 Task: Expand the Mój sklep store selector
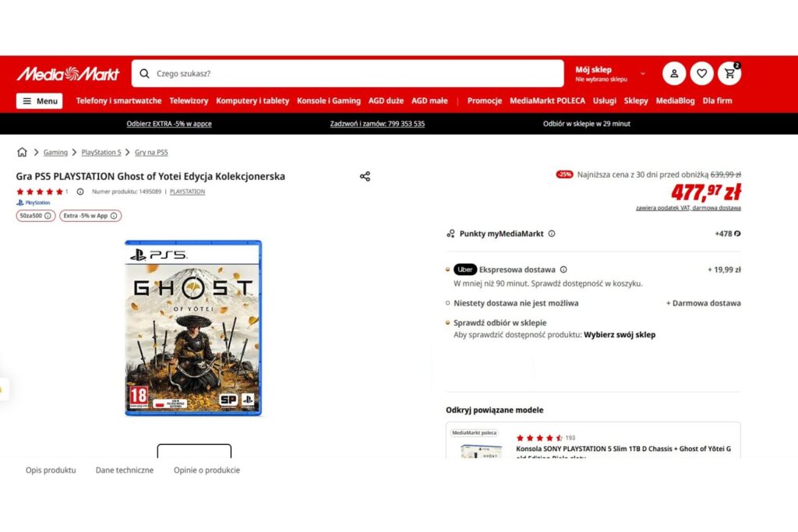tap(610, 74)
